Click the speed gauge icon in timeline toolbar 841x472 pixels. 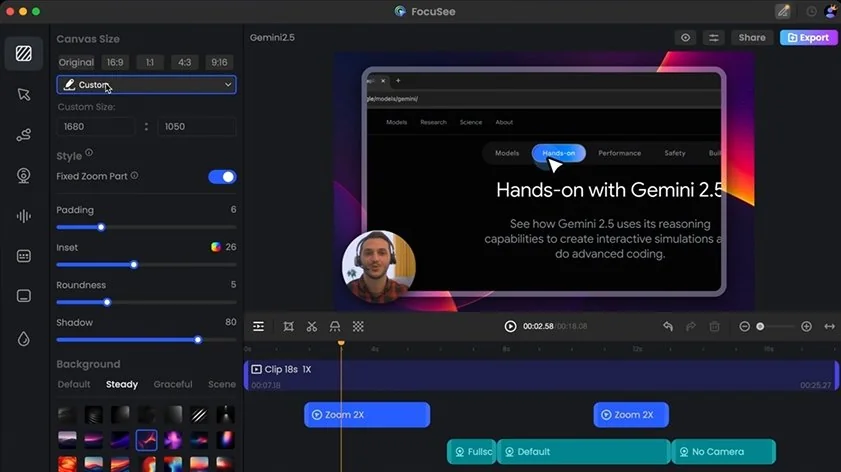point(335,326)
